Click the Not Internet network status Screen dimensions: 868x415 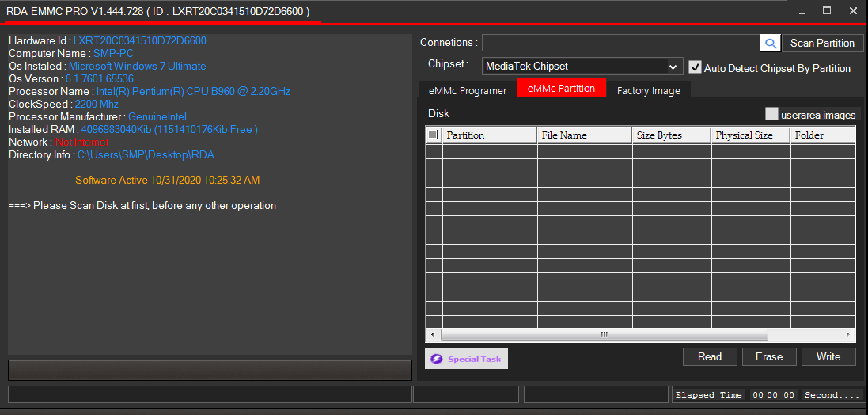tap(82, 143)
